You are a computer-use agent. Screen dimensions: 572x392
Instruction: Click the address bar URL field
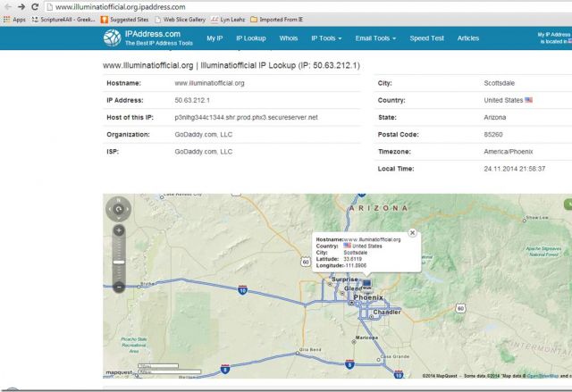[307, 7]
